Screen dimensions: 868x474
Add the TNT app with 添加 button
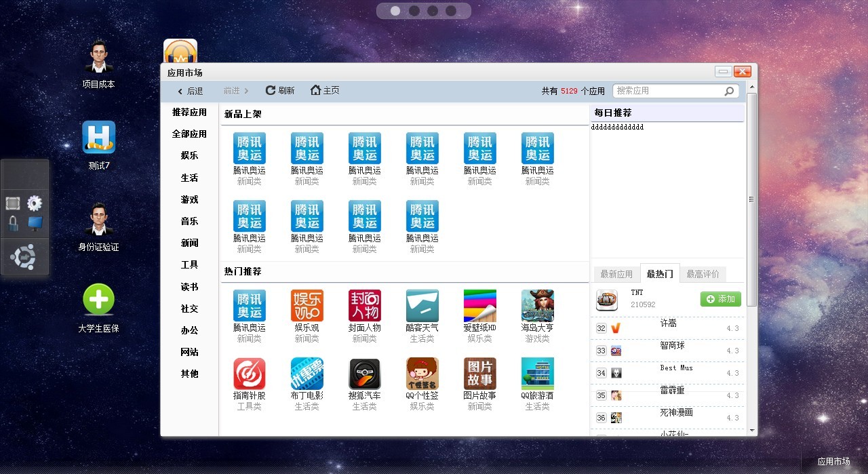[x=720, y=299]
